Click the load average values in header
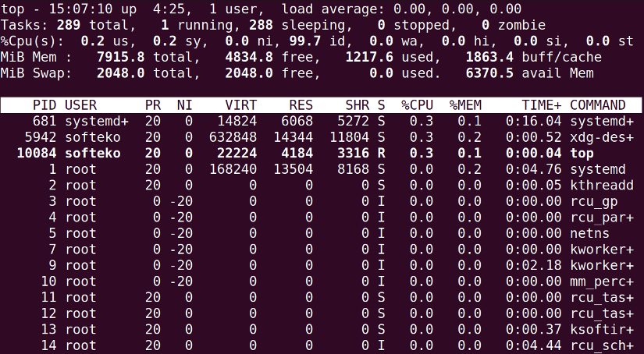644x354 pixels. tap(457, 9)
